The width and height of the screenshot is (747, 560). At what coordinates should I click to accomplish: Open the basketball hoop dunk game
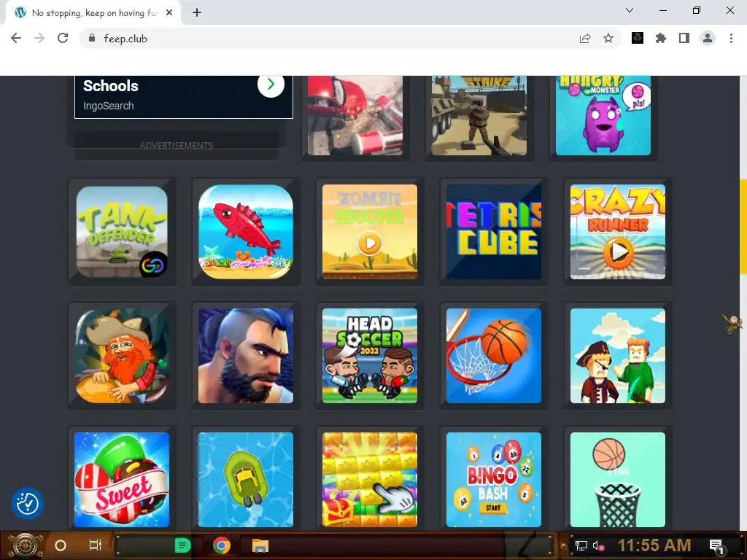(494, 356)
